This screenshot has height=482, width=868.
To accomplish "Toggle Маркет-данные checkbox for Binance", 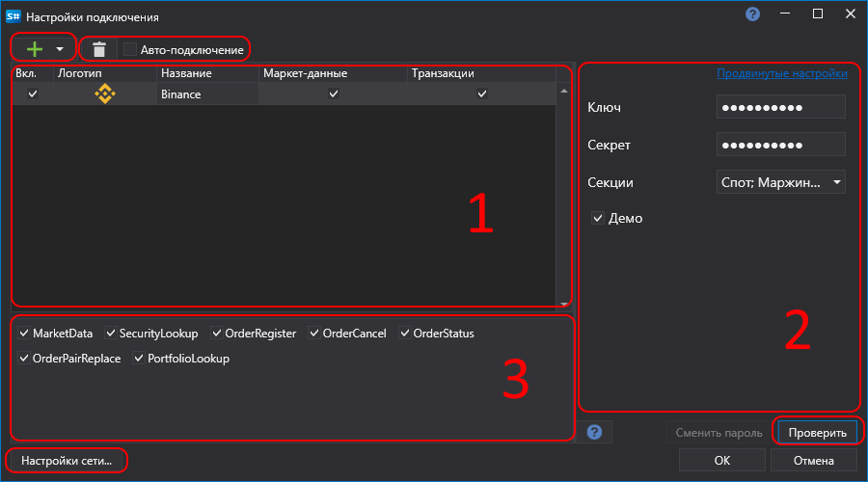I will [334, 94].
